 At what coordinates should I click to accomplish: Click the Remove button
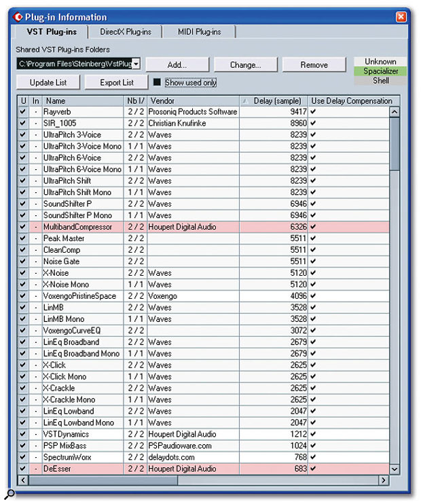point(314,65)
